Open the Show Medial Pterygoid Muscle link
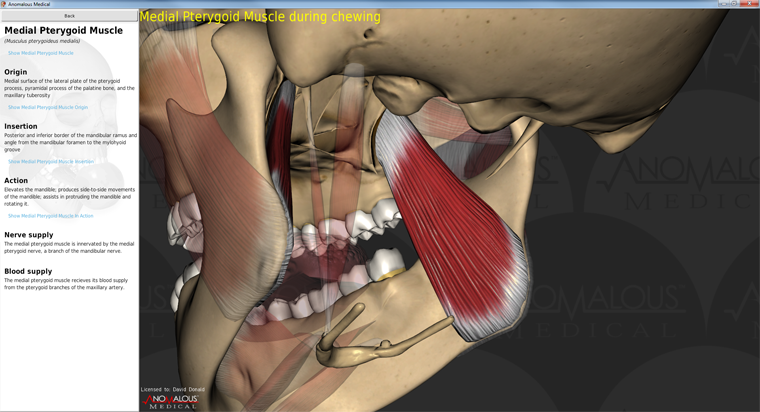Viewport: 760px width, 412px height. click(x=41, y=53)
